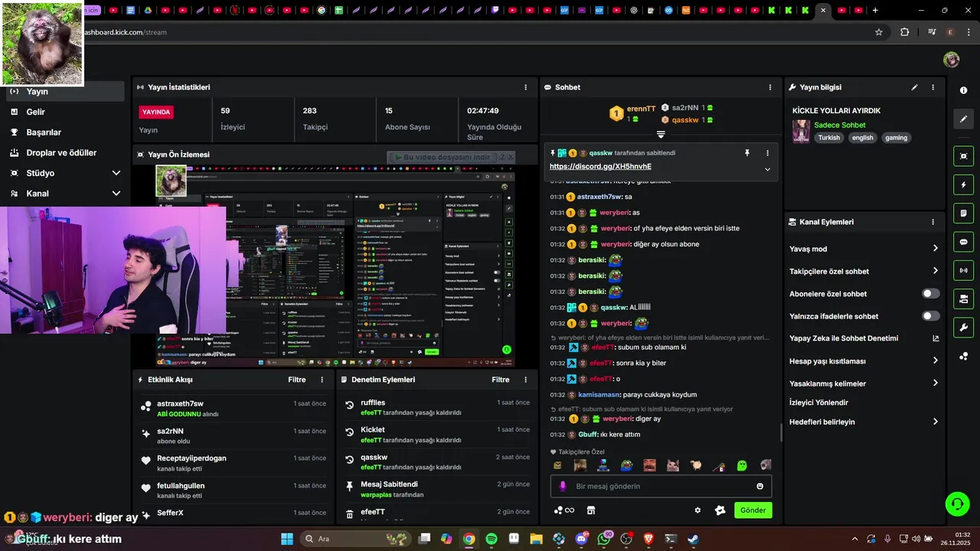Open Discord from the taskbar
980x551 pixels.
tap(581, 539)
